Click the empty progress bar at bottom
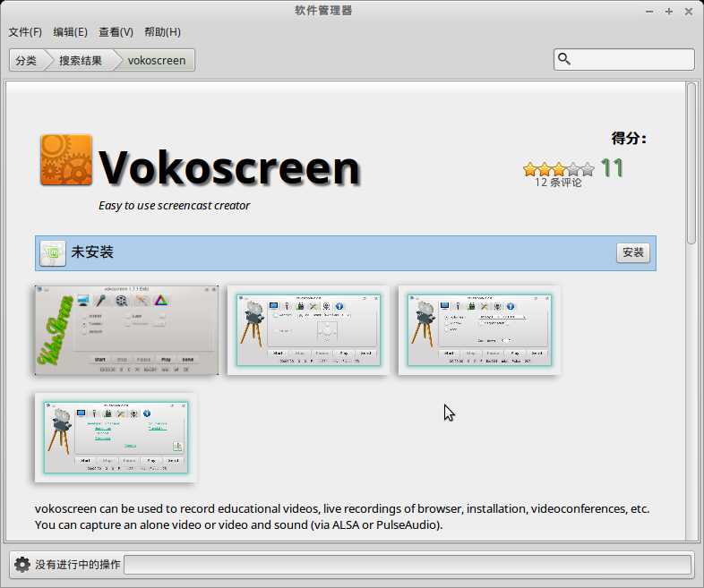This screenshot has height=588, width=704. (x=408, y=564)
